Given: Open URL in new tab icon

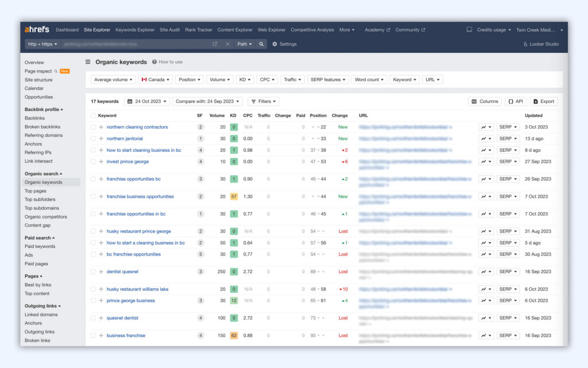Looking at the screenshot, I should click(x=215, y=44).
